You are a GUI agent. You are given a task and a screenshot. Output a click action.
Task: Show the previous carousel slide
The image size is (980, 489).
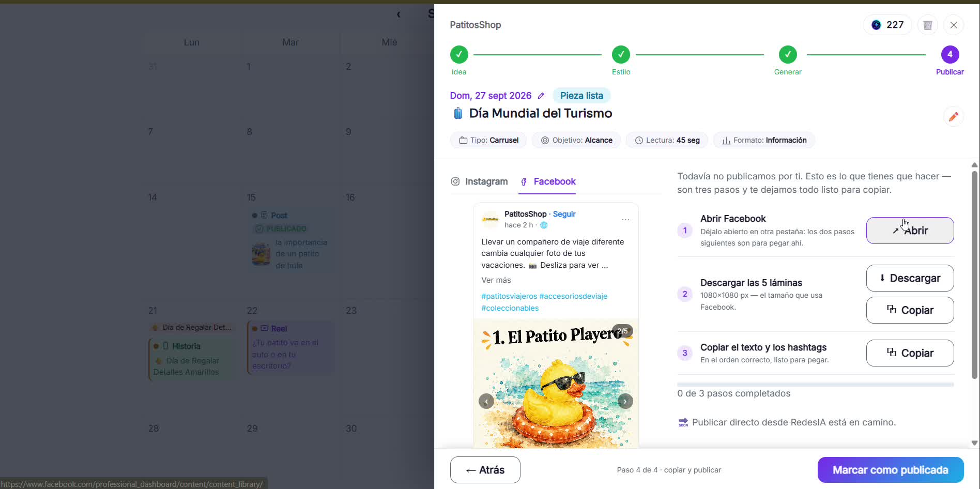pos(486,401)
